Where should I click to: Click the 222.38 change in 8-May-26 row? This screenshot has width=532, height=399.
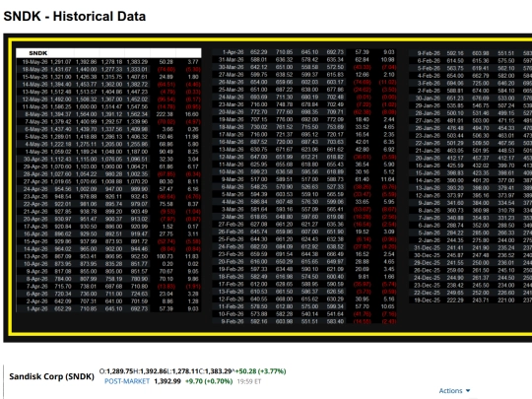(x=165, y=114)
